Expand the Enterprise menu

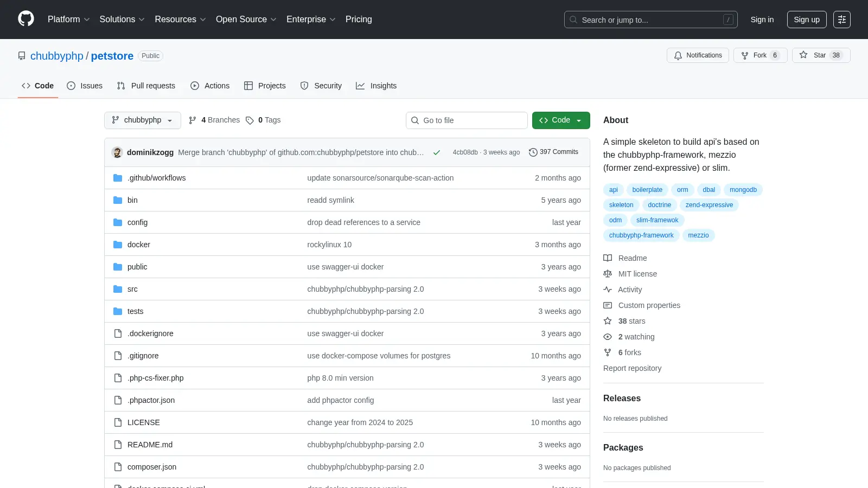311,20
